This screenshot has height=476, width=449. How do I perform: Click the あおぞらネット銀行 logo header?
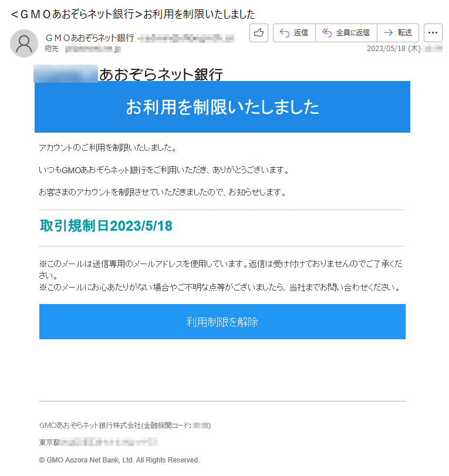click(129, 74)
